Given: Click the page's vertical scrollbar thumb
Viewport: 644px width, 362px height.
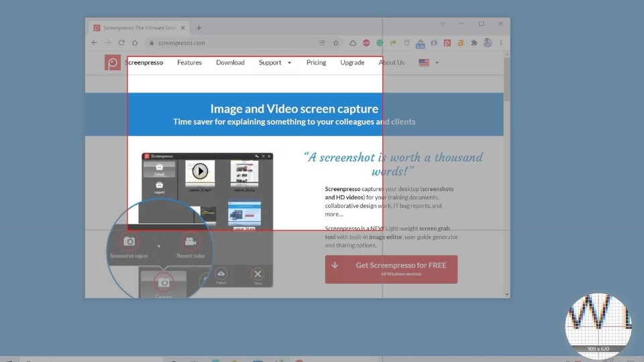Looking at the screenshot, I should point(507,79).
